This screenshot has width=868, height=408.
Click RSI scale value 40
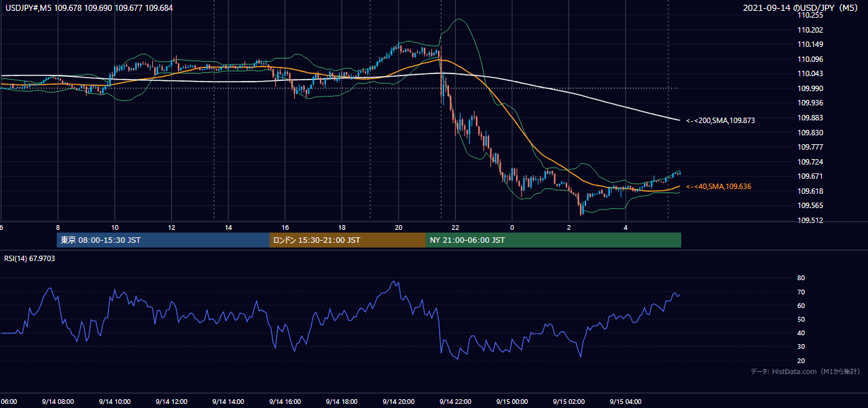(x=801, y=333)
